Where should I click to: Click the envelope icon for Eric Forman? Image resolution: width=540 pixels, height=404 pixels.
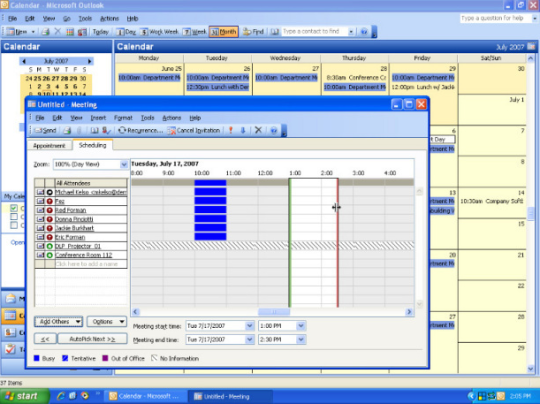tap(40, 237)
